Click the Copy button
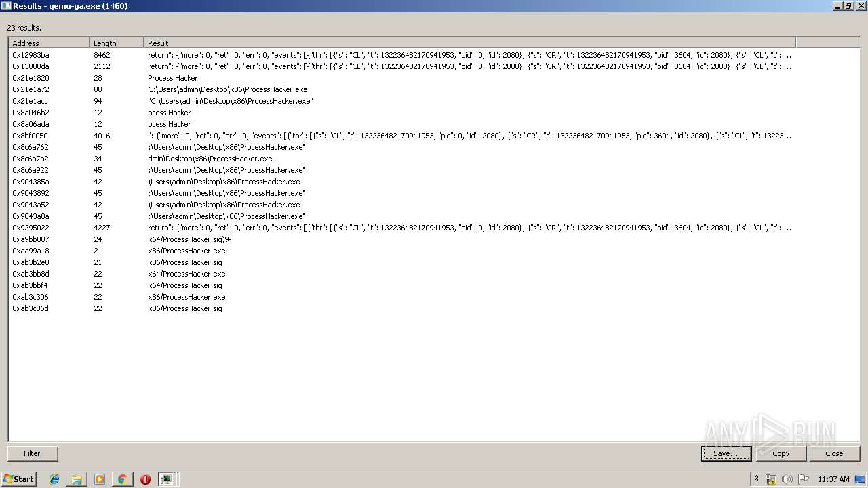The image size is (868, 488). click(781, 453)
